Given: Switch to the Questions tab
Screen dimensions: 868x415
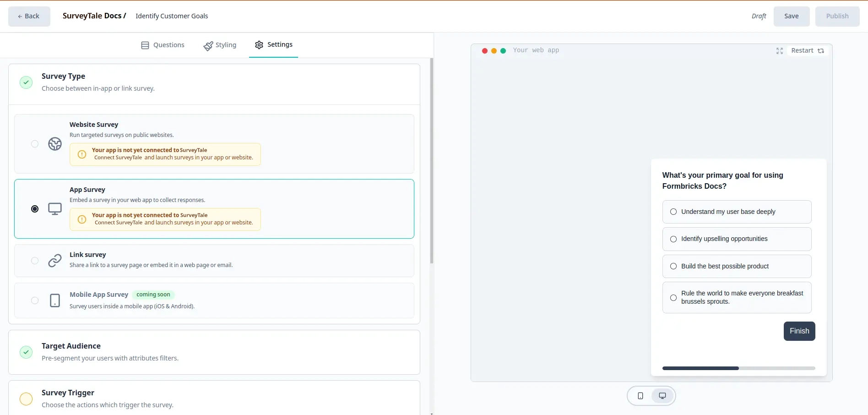Looking at the screenshot, I should 163,45.
